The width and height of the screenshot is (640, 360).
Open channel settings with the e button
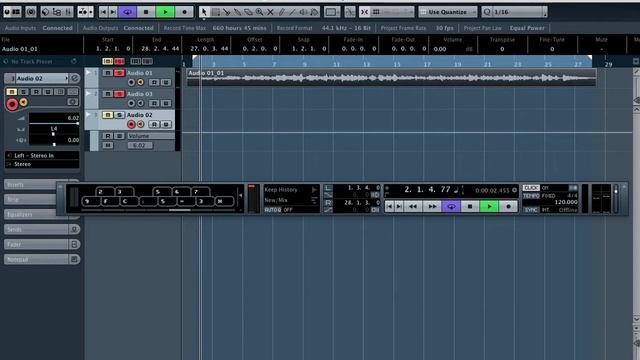(x=75, y=78)
